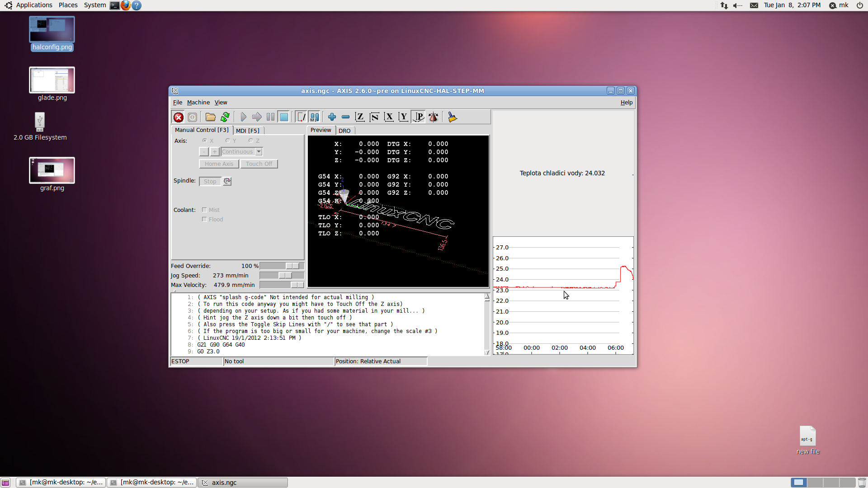Open the Continuous jog increment dropdown
The height and width of the screenshot is (488, 868).
[x=259, y=152]
